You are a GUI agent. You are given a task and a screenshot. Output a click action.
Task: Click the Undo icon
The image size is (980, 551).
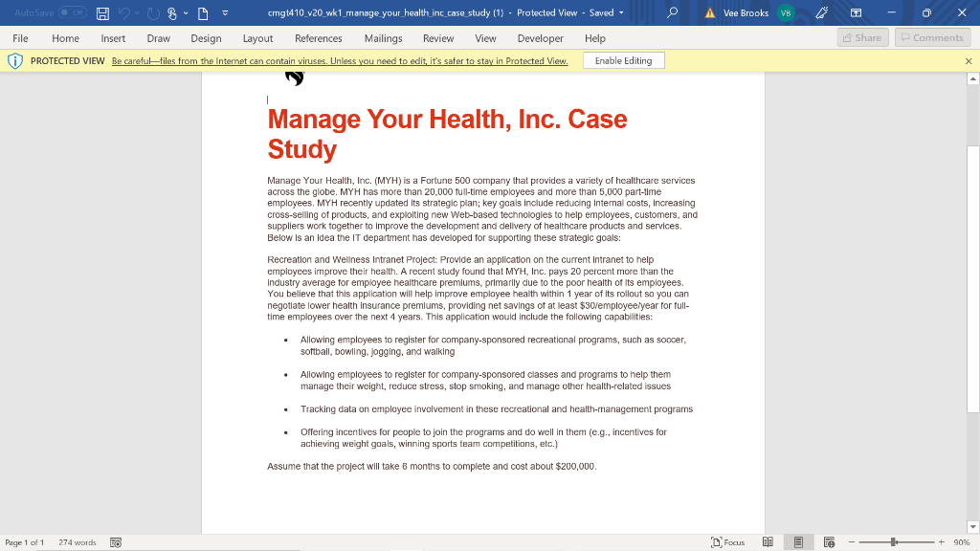click(124, 13)
